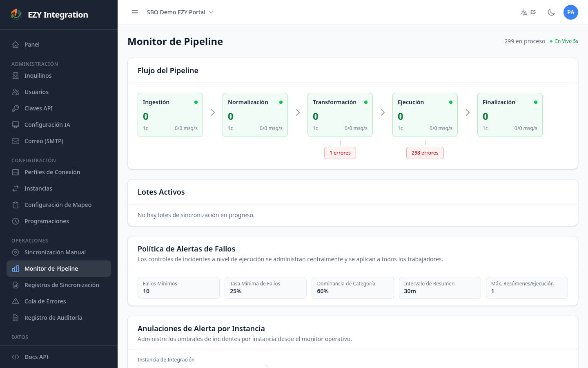Go to Programaciones

point(59,221)
